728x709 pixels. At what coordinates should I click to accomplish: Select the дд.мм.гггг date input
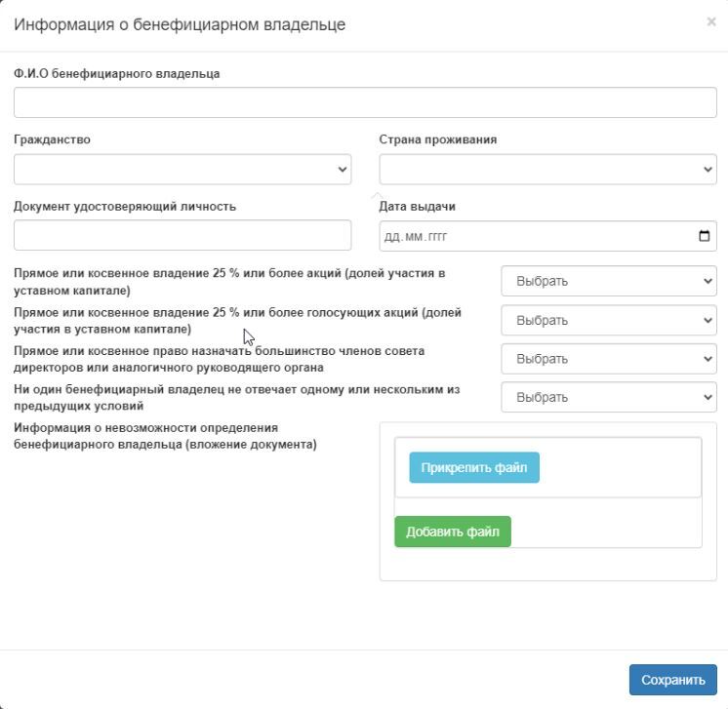click(527, 235)
